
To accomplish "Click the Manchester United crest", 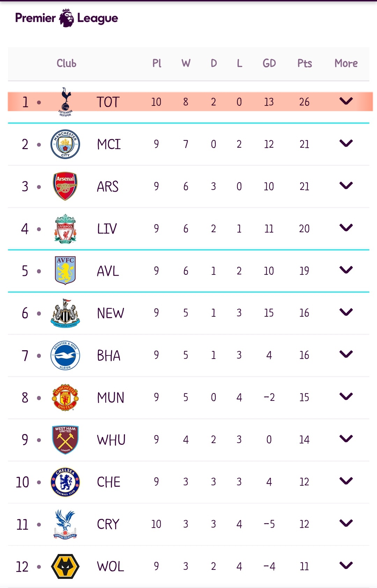I will [x=65, y=397].
